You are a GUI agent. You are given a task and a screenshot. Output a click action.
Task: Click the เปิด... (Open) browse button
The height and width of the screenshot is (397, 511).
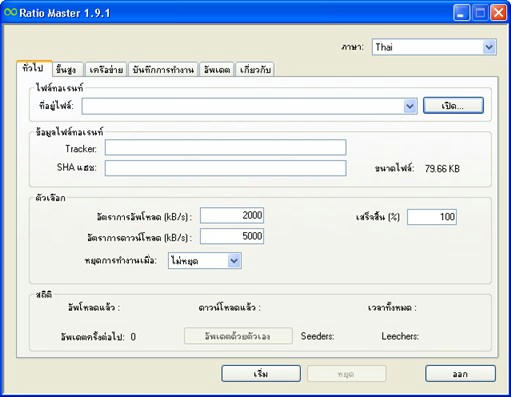click(453, 106)
